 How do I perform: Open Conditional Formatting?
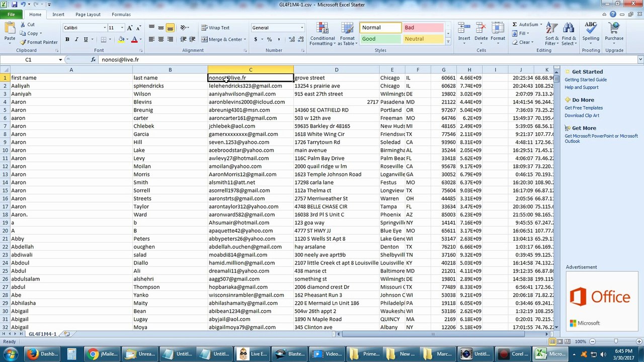coord(323,34)
